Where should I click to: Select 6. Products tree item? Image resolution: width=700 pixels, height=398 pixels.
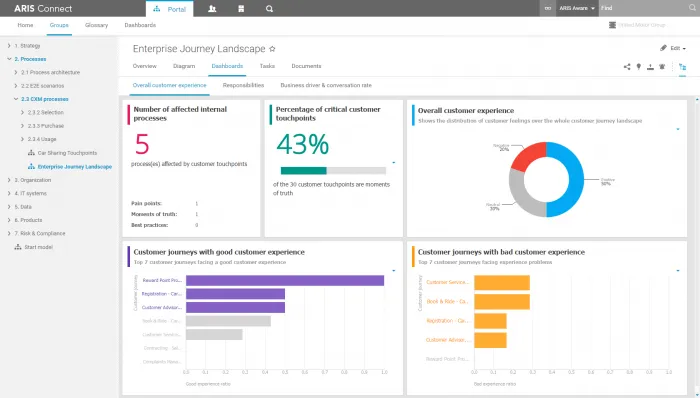click(x=28, y=220)
